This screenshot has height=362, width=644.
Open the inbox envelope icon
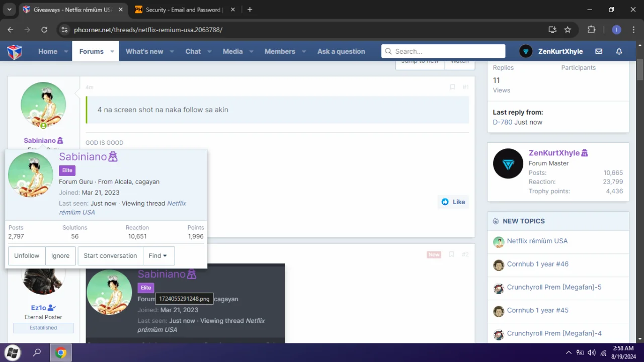(599, 51)
